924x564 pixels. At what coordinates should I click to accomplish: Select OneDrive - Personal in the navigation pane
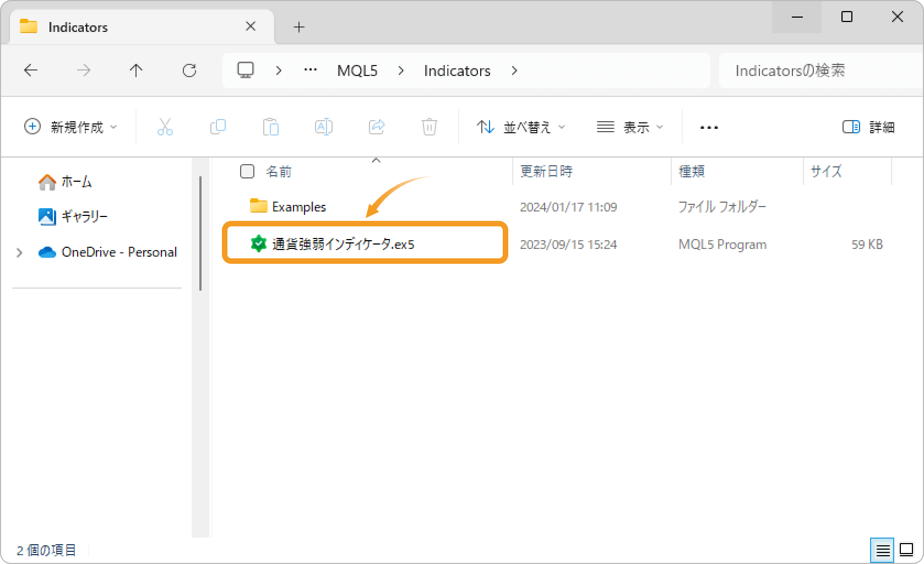point(119,252)
